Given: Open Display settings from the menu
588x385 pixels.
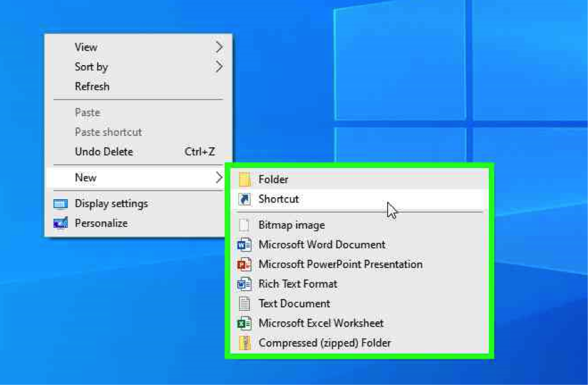Looking at the screenshot, I should coord(111,204).
